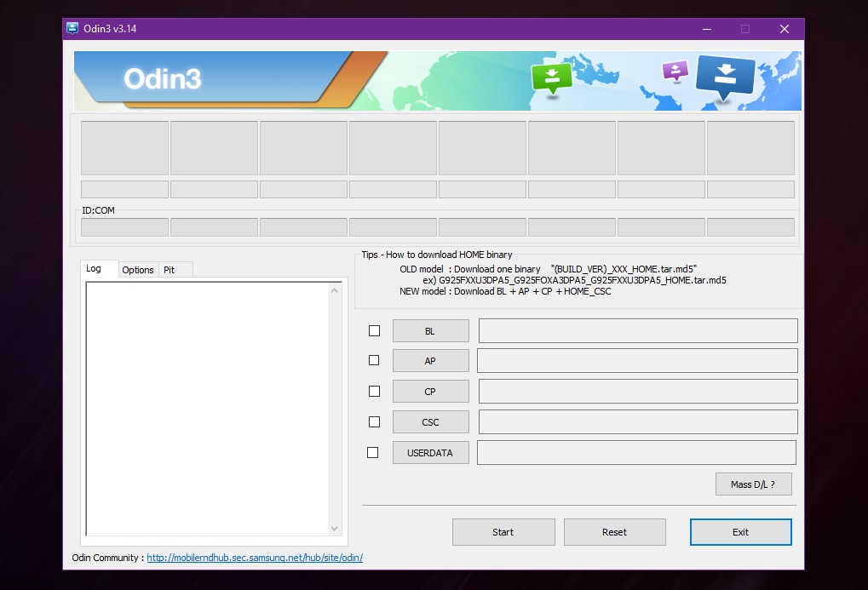Click the CP file path field
868x590 pixels.
[638, 392]
